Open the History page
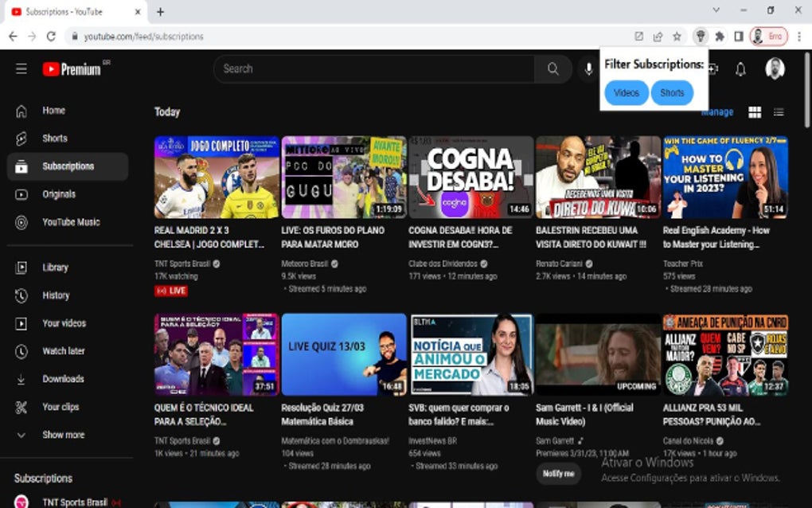The height and width of the screenshot is (508, 812). [54, 295]
